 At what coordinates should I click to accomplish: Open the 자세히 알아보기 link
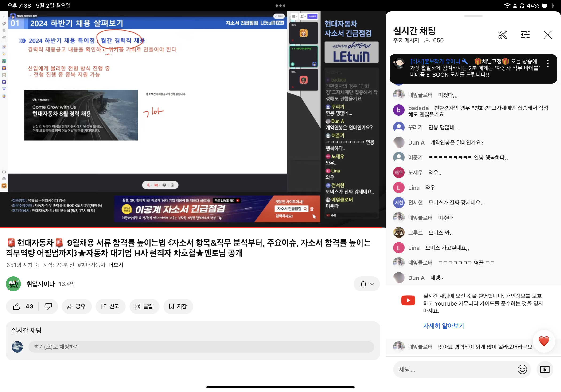pos(444,326)
